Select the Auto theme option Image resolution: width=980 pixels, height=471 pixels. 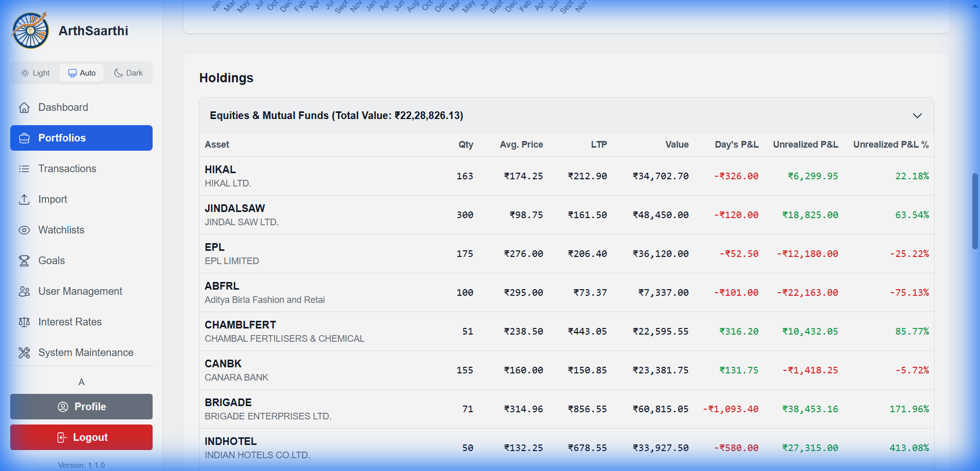[x=81, y=73]
